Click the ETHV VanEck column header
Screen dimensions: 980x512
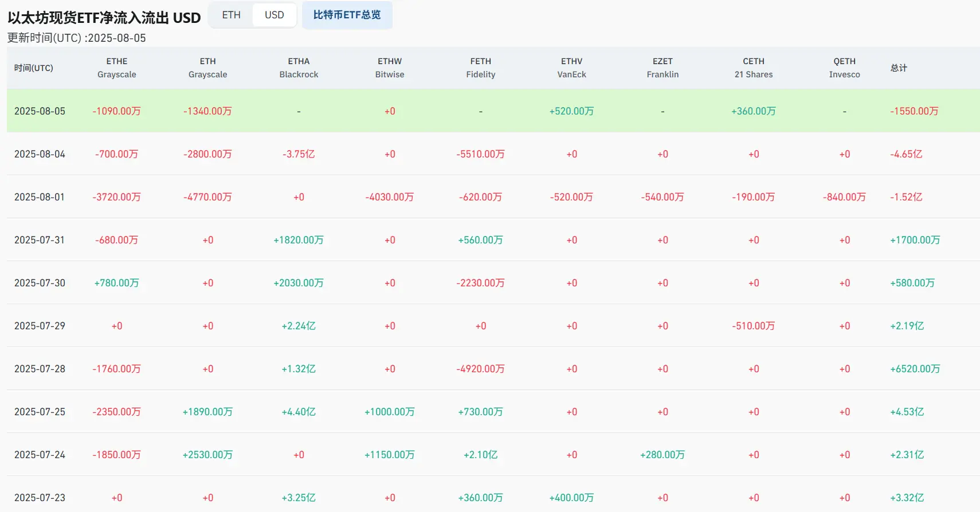coord(572,68)
